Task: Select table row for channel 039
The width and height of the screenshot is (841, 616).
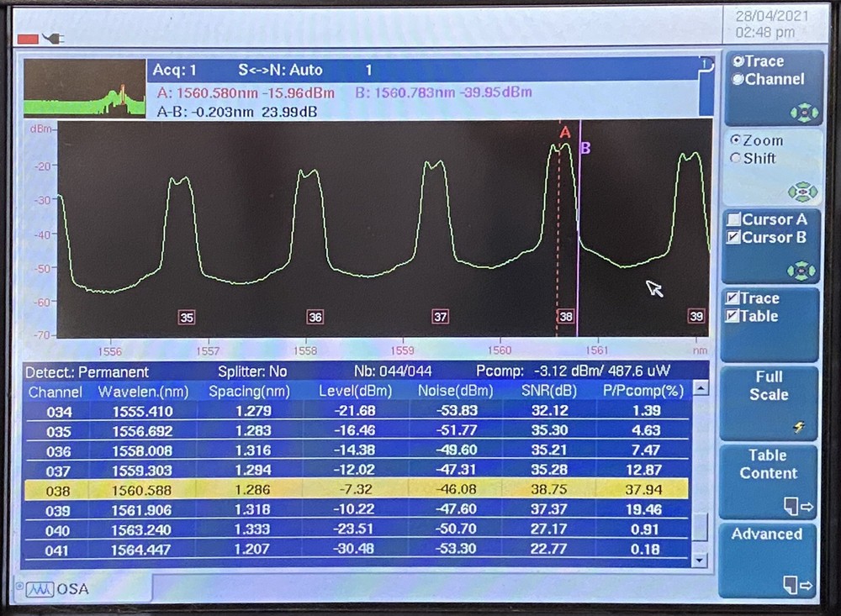Action: click(x=357, y=510)
